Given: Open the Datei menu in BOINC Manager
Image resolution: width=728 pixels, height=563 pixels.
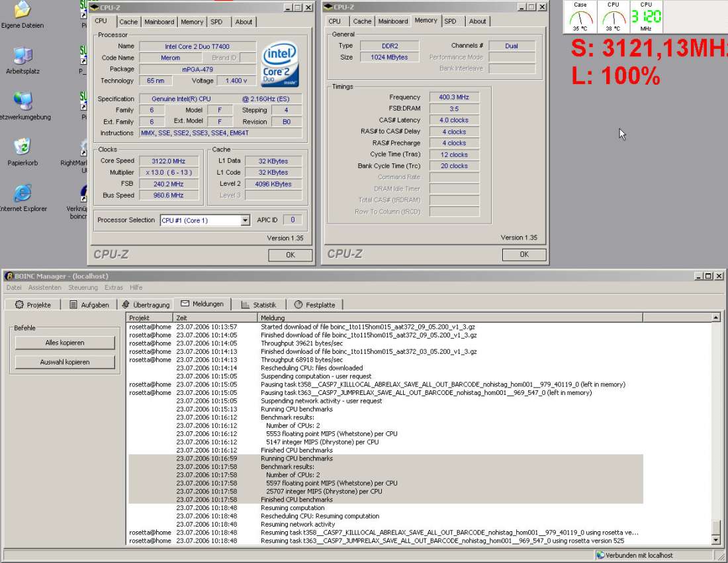Looking at the screenshot, I should click(14, 287).
